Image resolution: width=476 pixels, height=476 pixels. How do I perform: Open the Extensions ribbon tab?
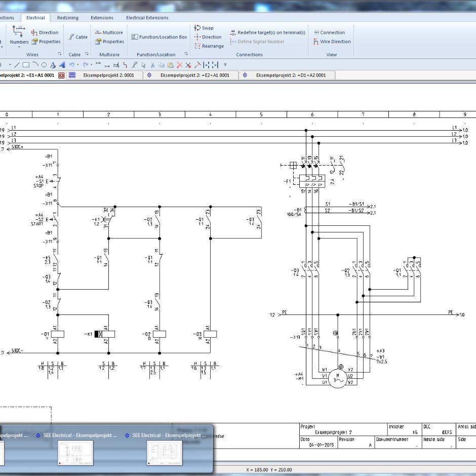pos(102,18)
